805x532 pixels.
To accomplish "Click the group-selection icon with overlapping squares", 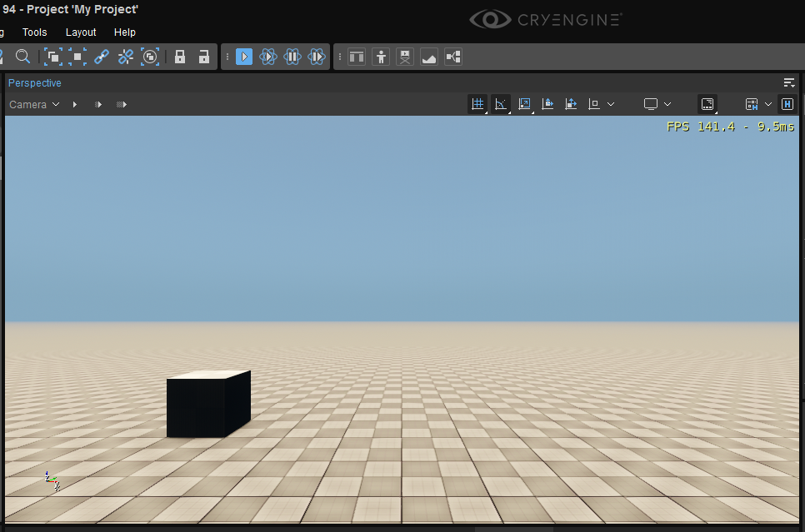I will [52, 57].
